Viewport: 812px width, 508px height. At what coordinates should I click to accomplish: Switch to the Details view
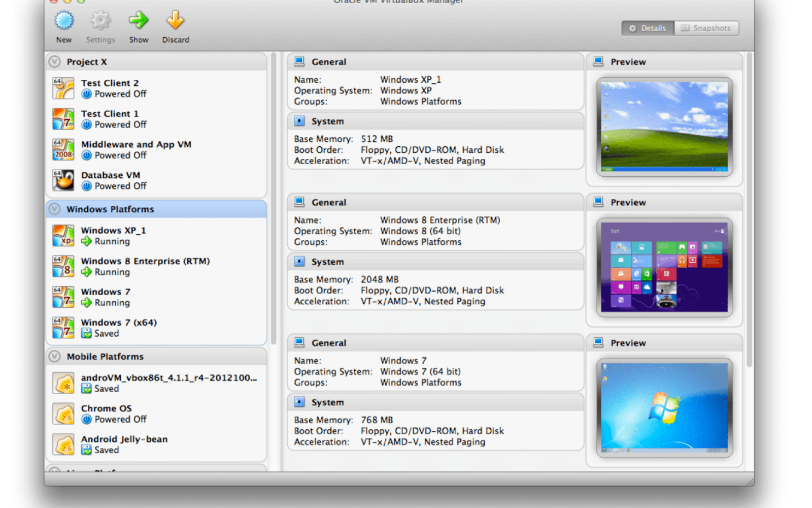click(x=648, y=28)
